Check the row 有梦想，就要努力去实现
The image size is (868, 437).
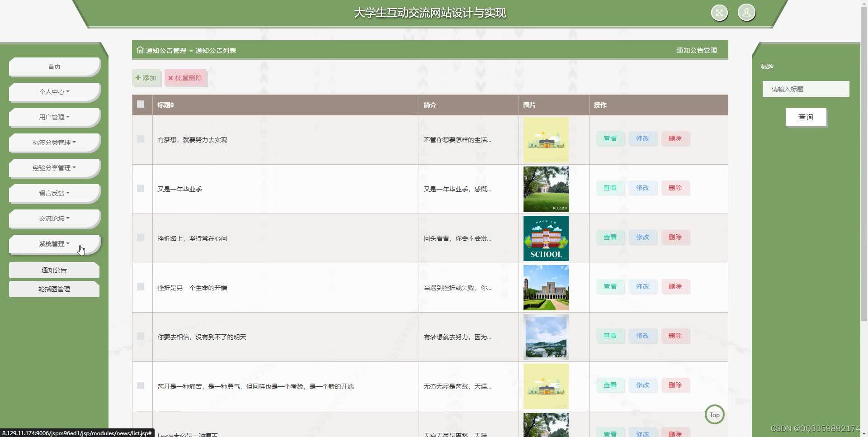tap(141, 139)
